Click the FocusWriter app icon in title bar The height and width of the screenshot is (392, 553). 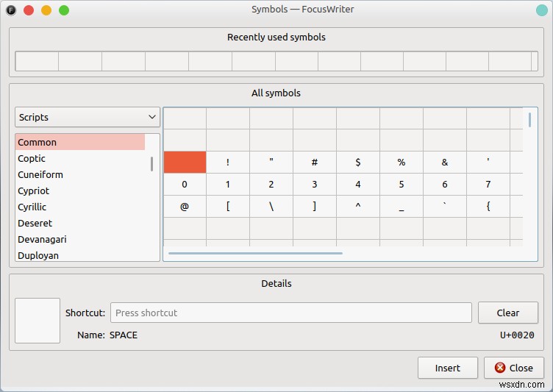tap(11, 10)
